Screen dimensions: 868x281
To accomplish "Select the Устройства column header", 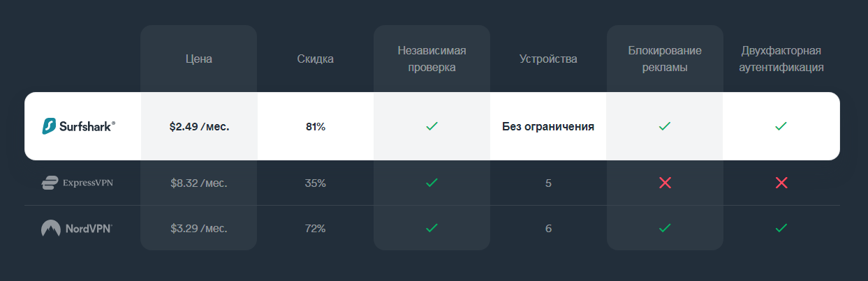I will pos(548,59).
